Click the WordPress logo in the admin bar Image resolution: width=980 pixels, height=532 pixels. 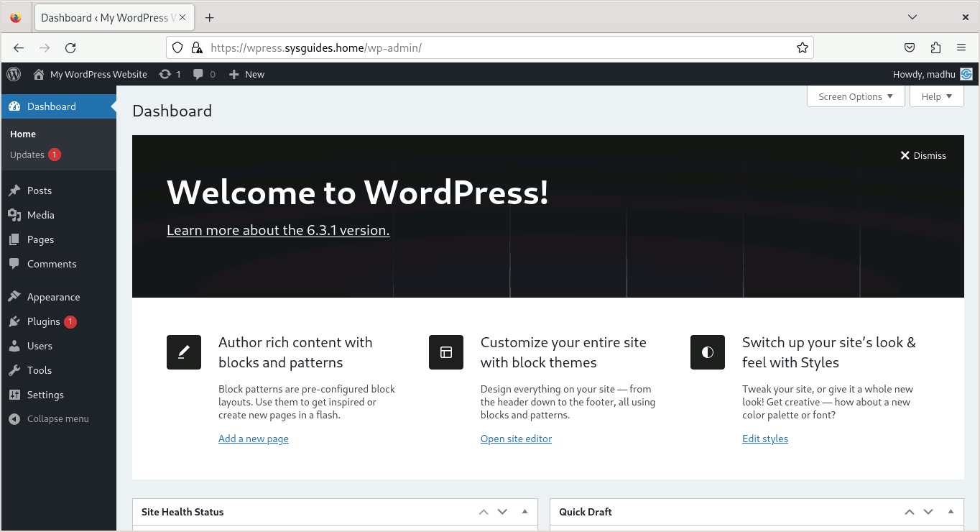tap(13, 74)
